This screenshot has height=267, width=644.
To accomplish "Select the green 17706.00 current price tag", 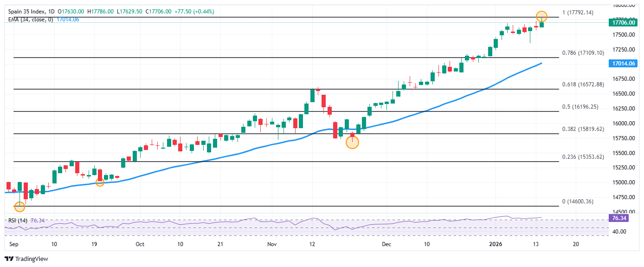I will click(624, 22).
